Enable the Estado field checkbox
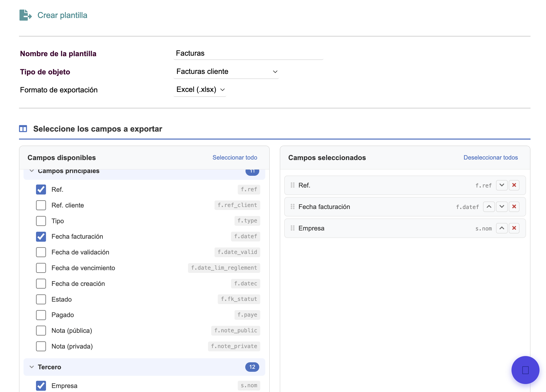Viewport: 546px width, 392px height. click(41, 299)
